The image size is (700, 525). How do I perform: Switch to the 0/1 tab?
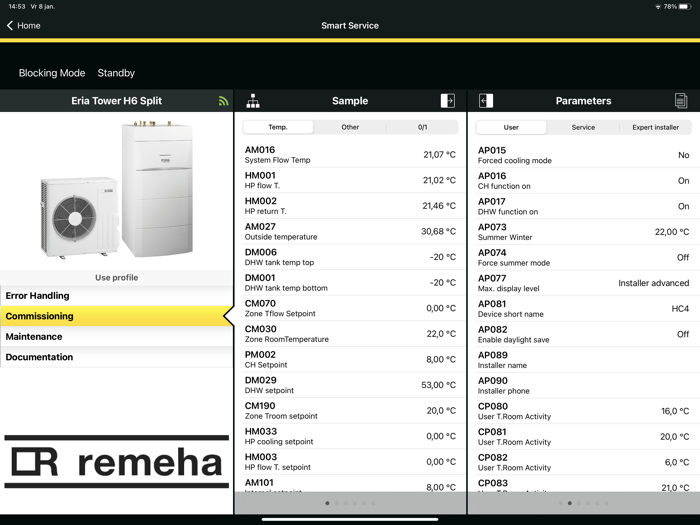422,127
